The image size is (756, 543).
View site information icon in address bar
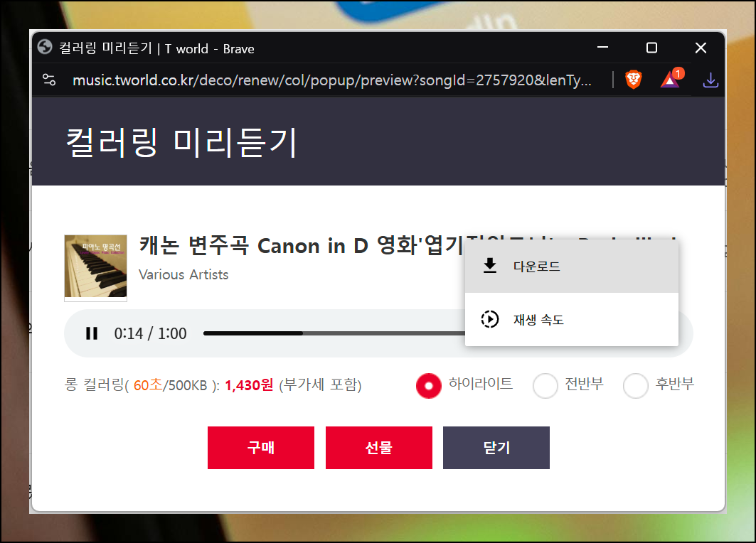(49, 80)
